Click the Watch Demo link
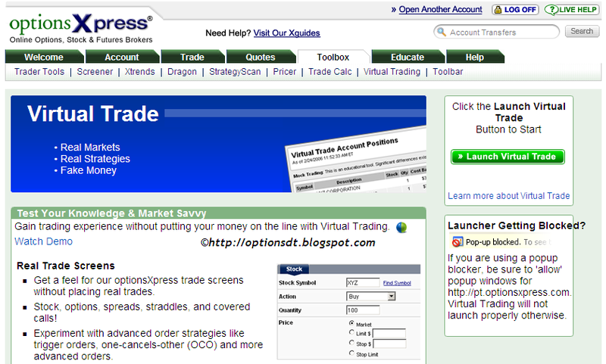Image resolution: width=606 pixels, height=364 pixels. 43,241
